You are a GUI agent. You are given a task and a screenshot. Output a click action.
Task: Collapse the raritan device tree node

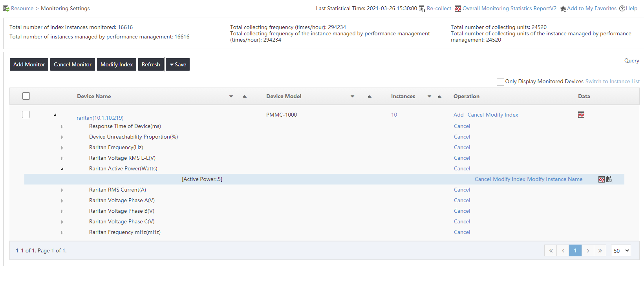coord(55,115)
